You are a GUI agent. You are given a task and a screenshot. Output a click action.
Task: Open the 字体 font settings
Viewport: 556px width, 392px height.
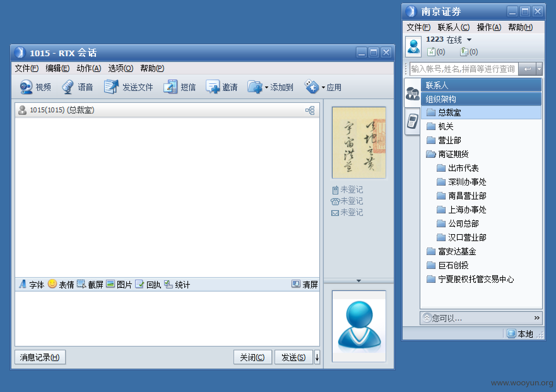[x=32, y=284]
